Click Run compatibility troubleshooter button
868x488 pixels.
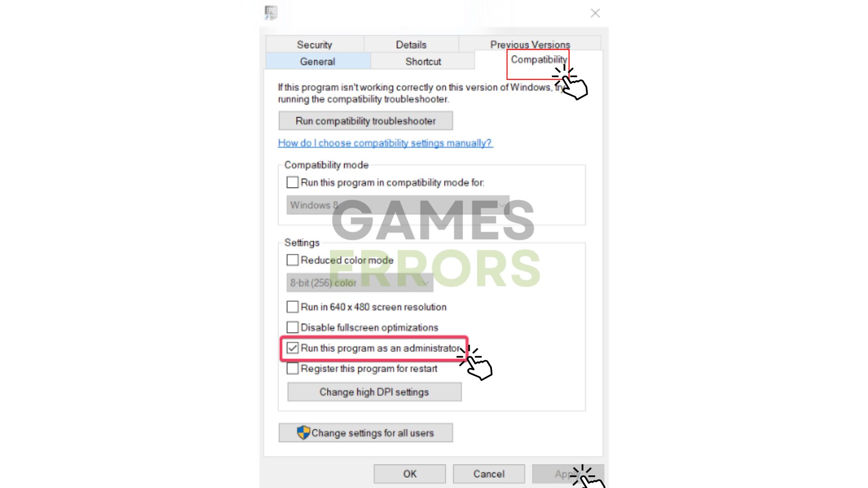365,120
